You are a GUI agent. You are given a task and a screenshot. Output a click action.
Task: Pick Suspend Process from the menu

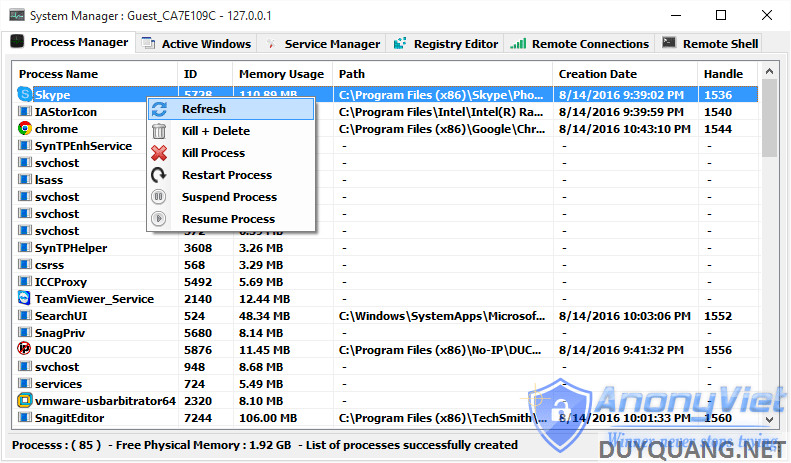pyautogui.click(x=231, y=197)
